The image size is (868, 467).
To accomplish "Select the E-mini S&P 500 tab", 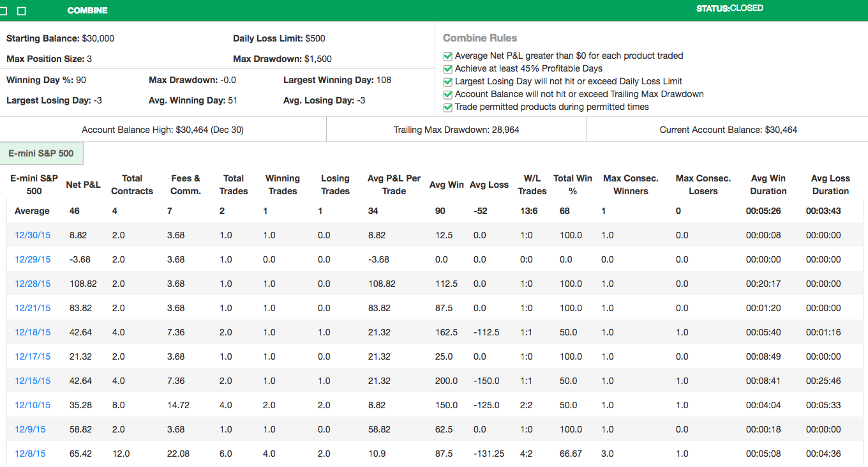I will (41, 153).
